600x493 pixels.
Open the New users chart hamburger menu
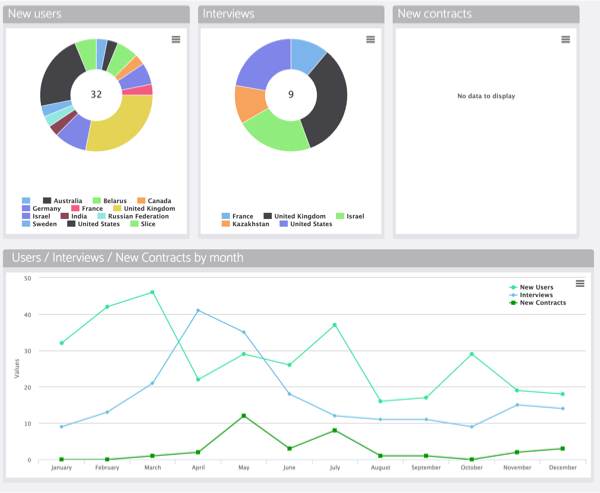(176, 39)
